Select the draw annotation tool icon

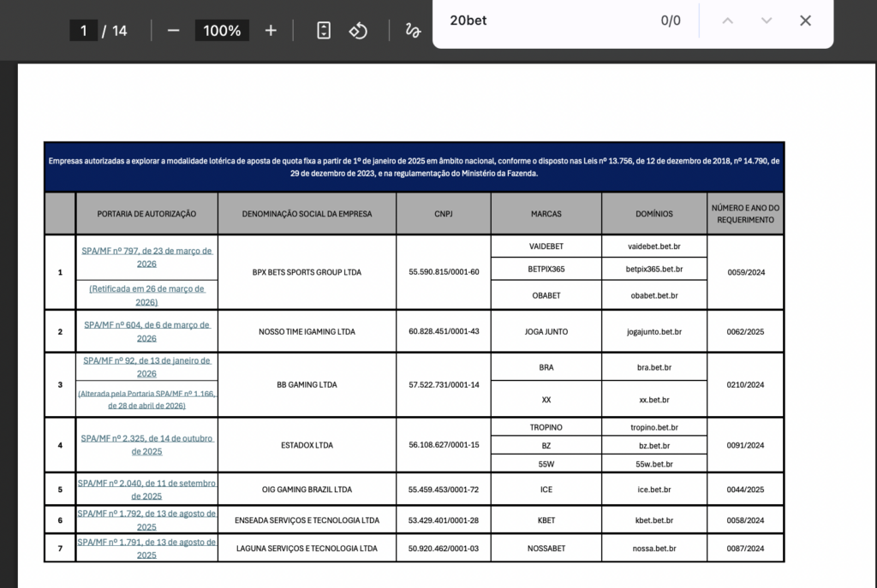(413, 30)
